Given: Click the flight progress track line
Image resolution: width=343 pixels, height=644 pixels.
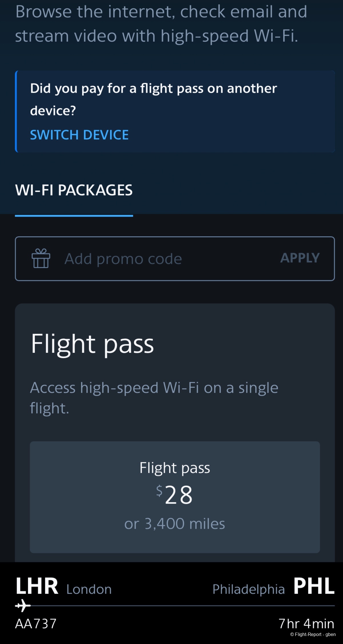Looking at the screenshot, I should pos(183,605).
